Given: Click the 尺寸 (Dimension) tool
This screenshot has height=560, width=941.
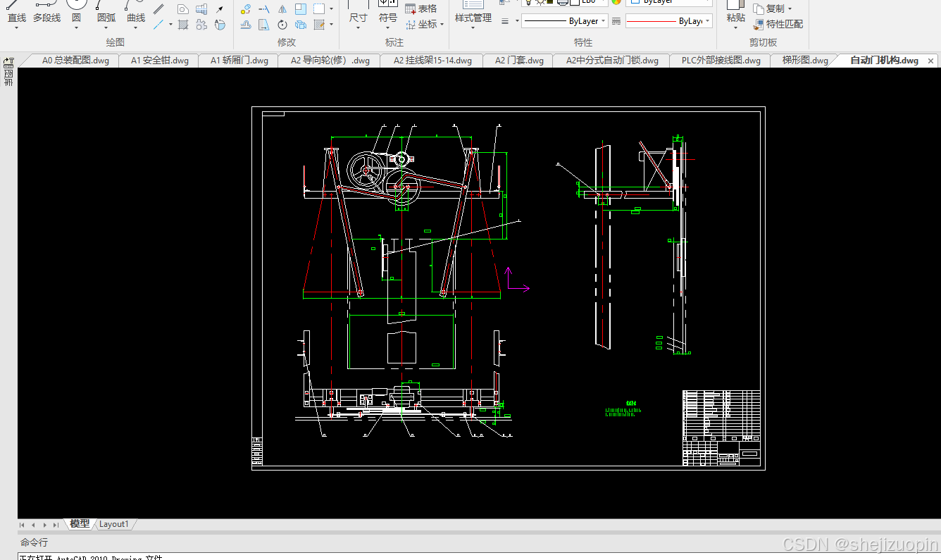Looking at the screenshot, I should click(358, 11).
